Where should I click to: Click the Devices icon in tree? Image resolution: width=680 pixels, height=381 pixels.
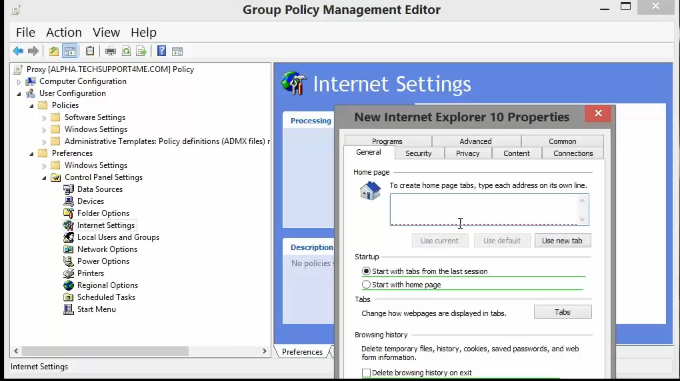[x=69, y=201]
